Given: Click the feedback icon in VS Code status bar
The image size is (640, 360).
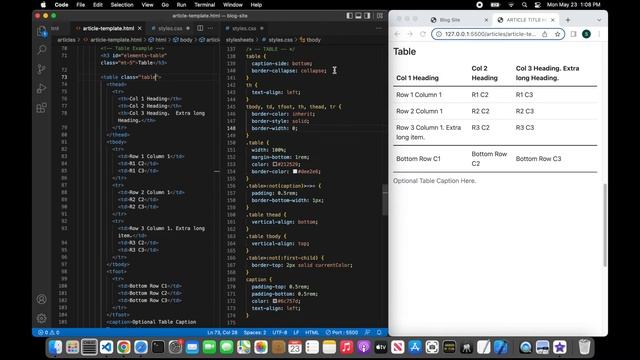Looking at the screenshot, I should [368, 332].
